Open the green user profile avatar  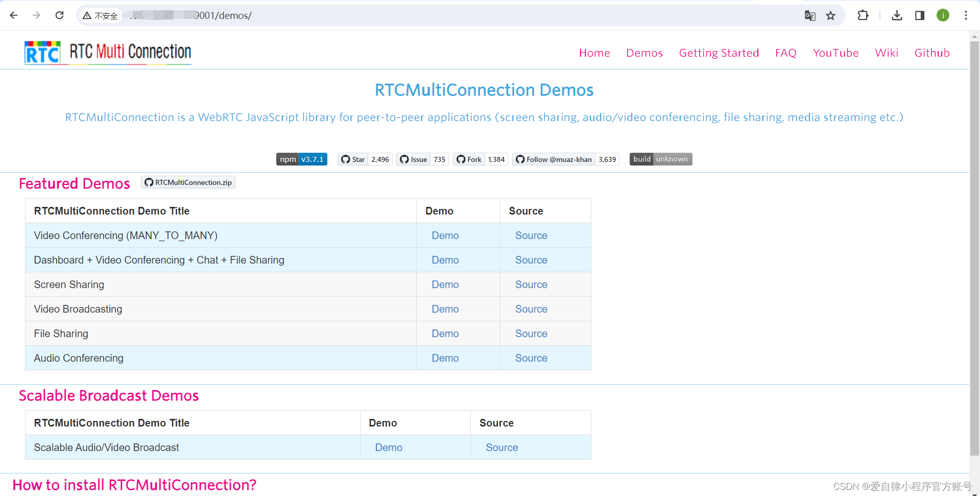pos(943,15)
